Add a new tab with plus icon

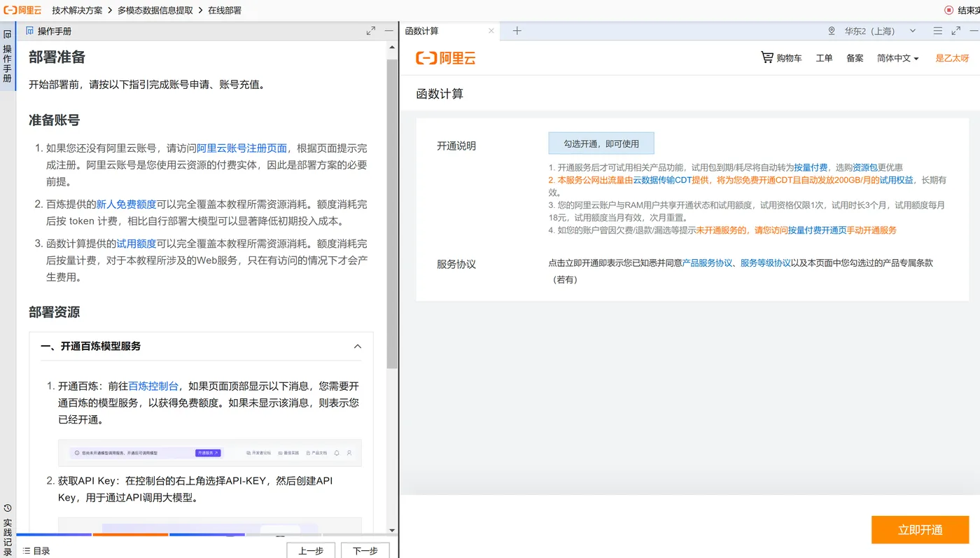(x=517, y=31)
